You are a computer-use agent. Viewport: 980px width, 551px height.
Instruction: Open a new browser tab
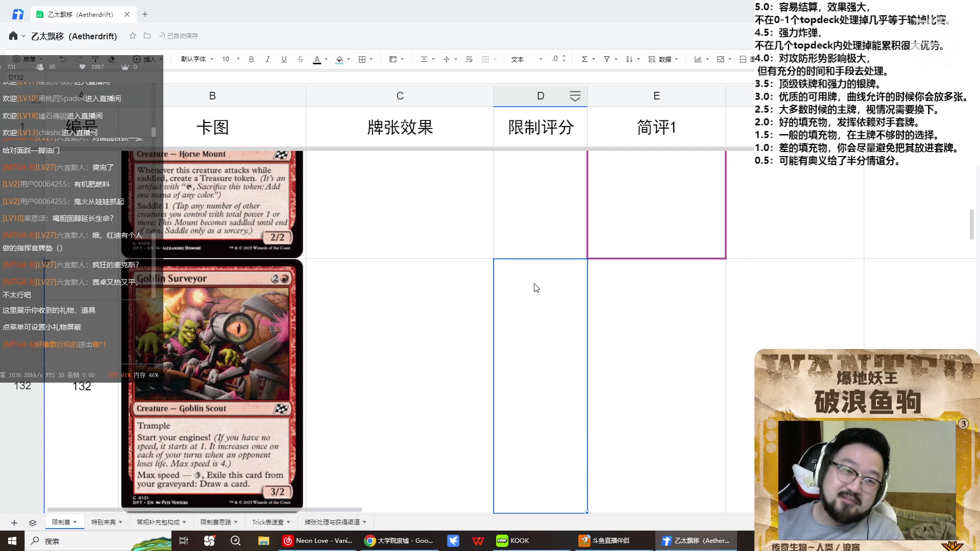point(145,14)
